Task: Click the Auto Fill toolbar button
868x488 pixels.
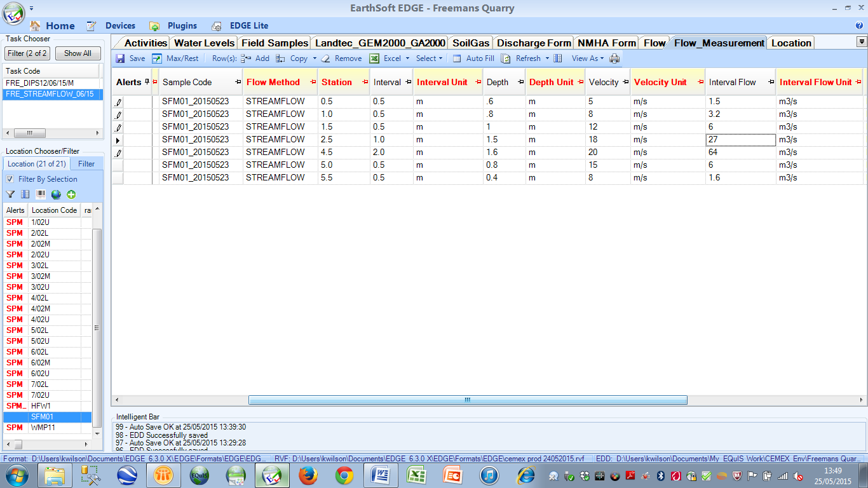Action: point(473,58)
